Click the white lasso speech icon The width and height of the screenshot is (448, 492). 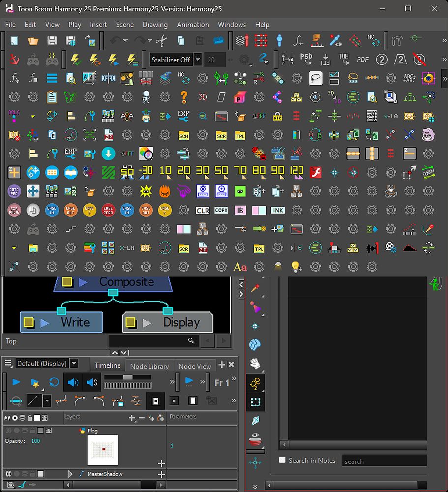pos(315,78)
